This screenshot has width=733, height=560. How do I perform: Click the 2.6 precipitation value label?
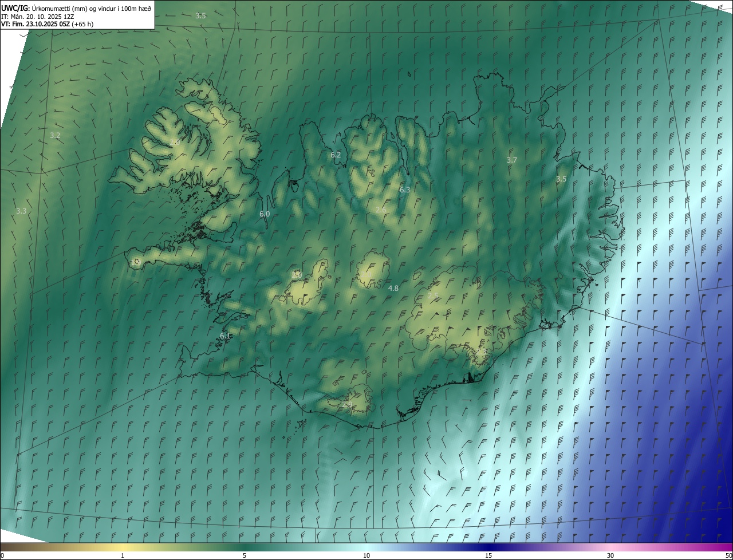click(x=381, y=210)
